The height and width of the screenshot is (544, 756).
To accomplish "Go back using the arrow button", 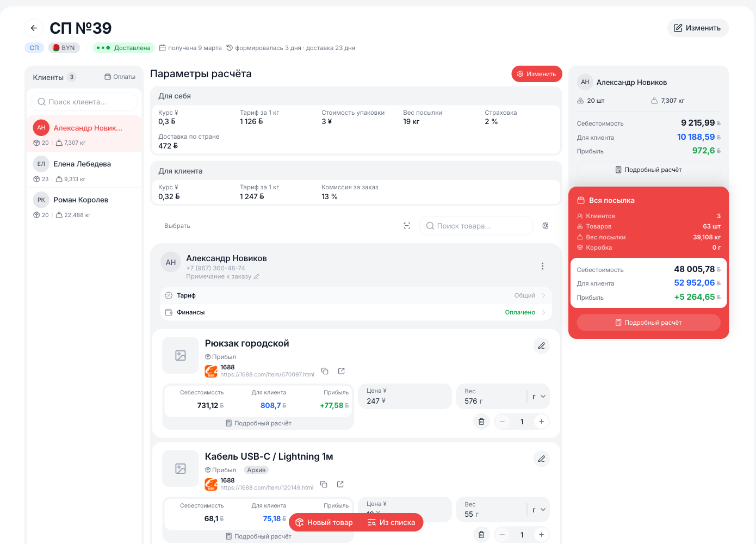I will coord(34,28).
